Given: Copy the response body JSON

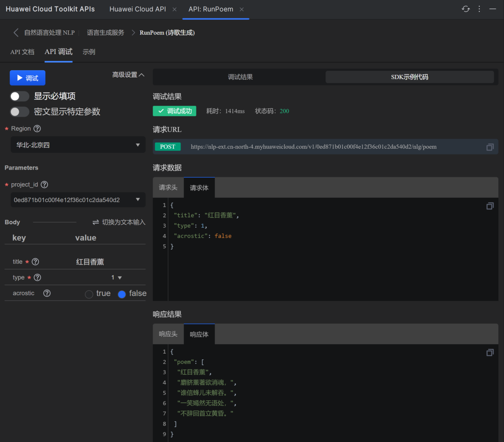Looking at the screenshot, I should click(x=490, y=353).
